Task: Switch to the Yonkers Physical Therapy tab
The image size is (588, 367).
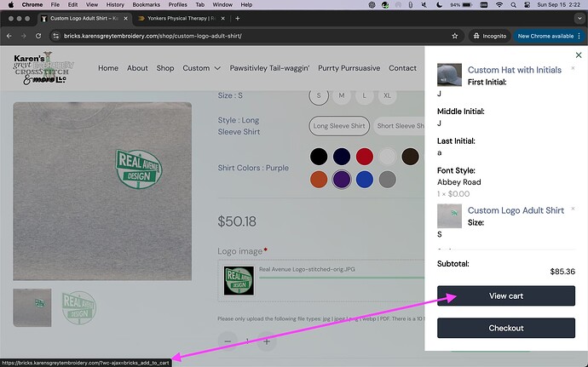Action: tap(182, 19)
